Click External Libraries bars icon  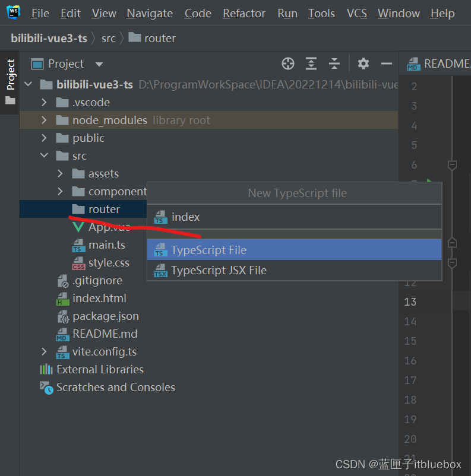click(x=46, y=369)
